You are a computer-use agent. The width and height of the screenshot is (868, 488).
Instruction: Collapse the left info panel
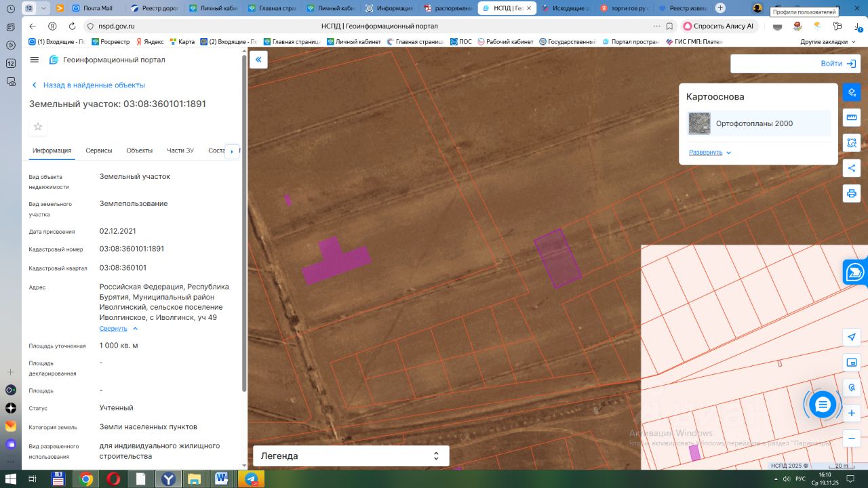coord(258,60)
